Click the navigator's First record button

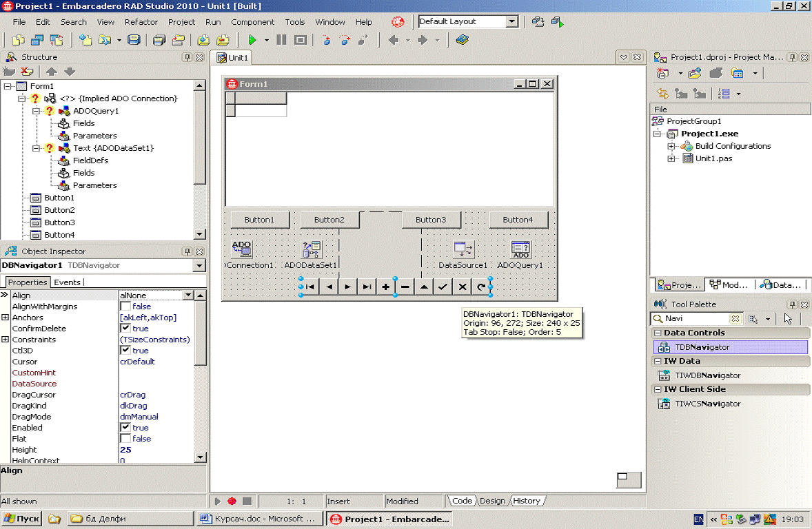[x=311, y=287]
